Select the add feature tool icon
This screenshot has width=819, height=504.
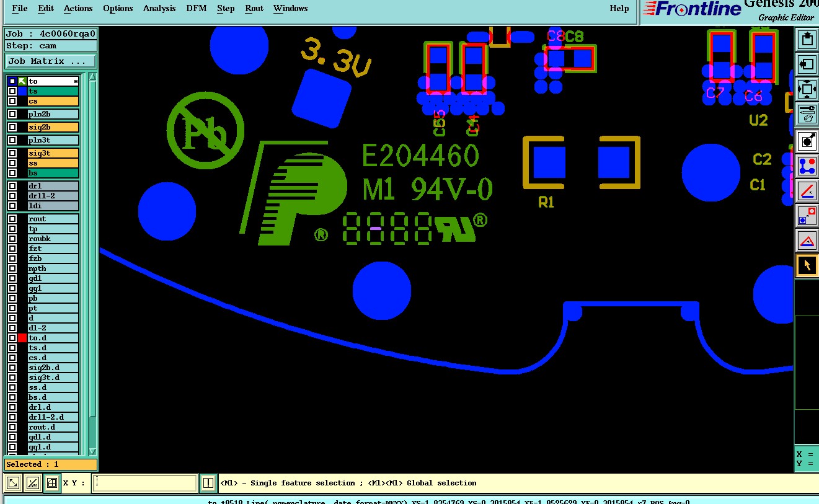tap(807, 141)
